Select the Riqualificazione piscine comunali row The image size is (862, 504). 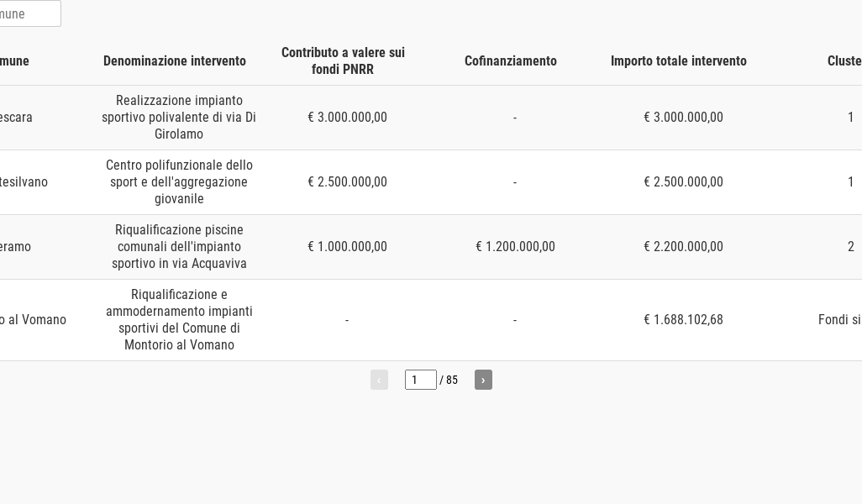point(179,247)
